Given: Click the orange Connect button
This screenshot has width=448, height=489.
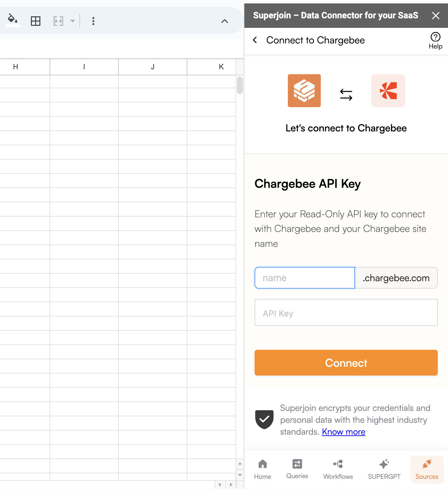Looking at the screenshot, I should pyautogui.click(x=346, y=363).
